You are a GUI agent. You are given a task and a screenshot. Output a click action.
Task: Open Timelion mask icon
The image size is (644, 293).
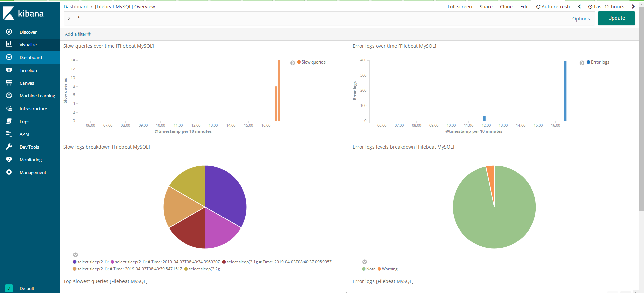pyautogui.click(x=9, y=70)
